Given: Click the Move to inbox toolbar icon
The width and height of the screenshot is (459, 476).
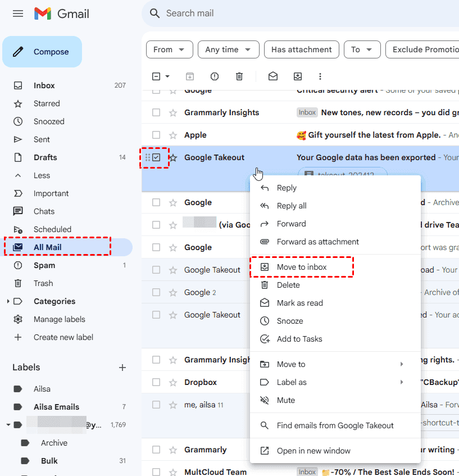Looking at the screenshot, I should coord(298,76).
